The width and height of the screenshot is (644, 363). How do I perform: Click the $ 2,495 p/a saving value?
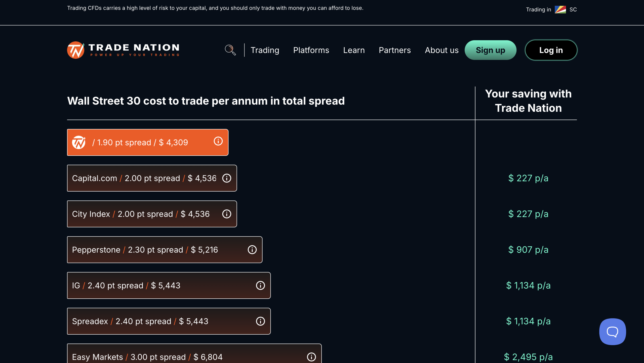tap(528, 357)
